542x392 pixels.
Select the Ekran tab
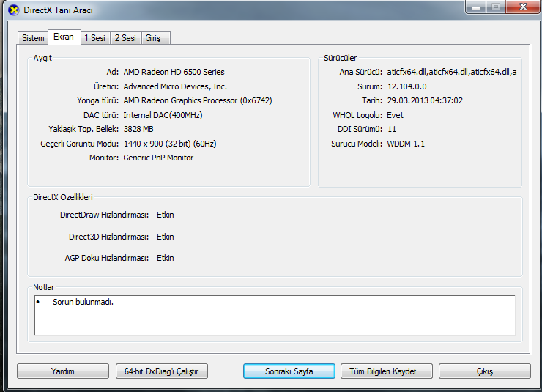coord(64,37)
